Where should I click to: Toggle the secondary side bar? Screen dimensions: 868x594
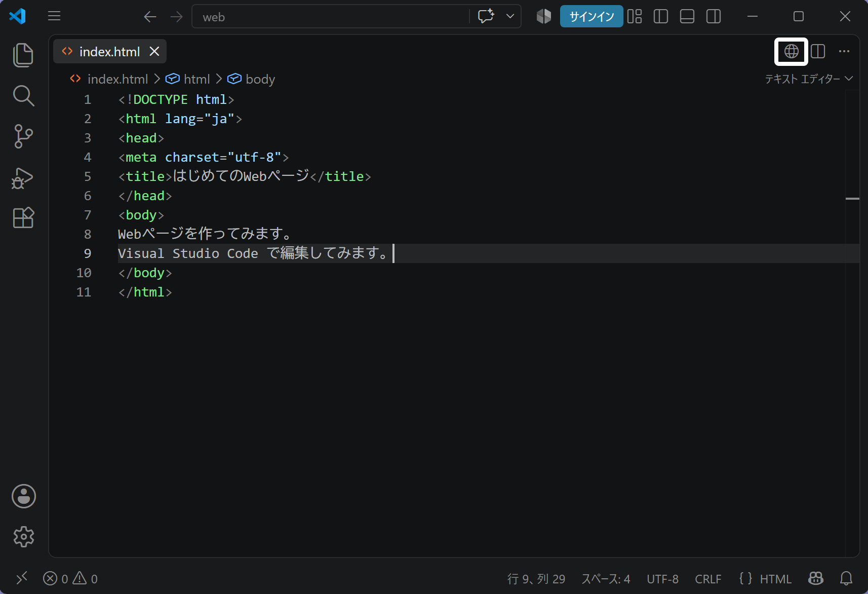point(714,16)
